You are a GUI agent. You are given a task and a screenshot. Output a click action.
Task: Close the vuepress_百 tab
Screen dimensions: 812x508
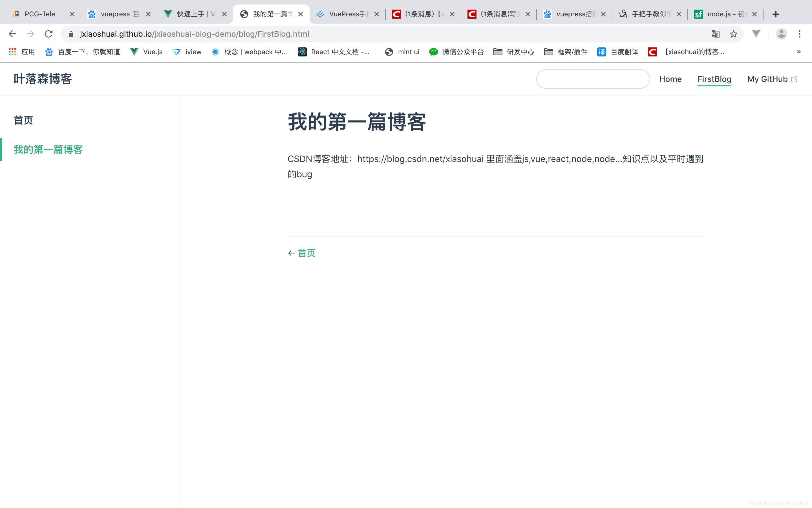[x=148, y=14]
